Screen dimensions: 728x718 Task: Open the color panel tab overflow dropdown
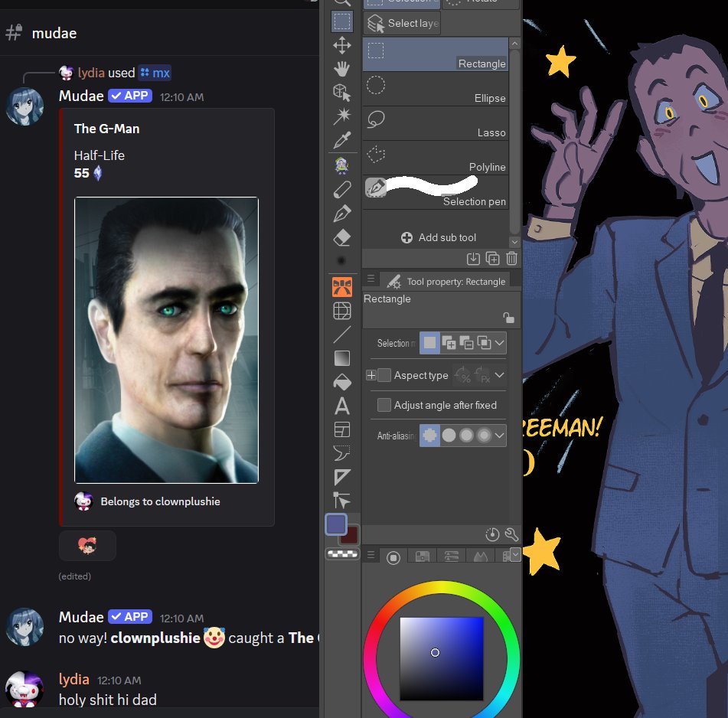515,555
